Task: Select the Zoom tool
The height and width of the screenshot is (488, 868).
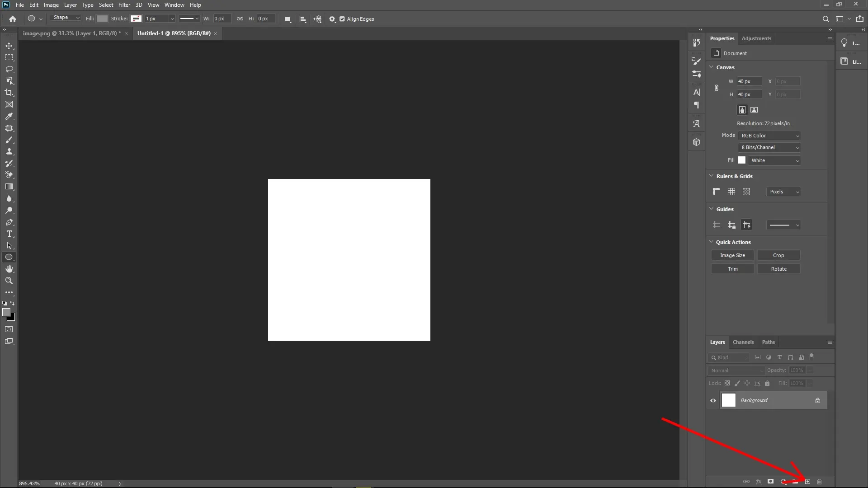Action: coord(9,281)
